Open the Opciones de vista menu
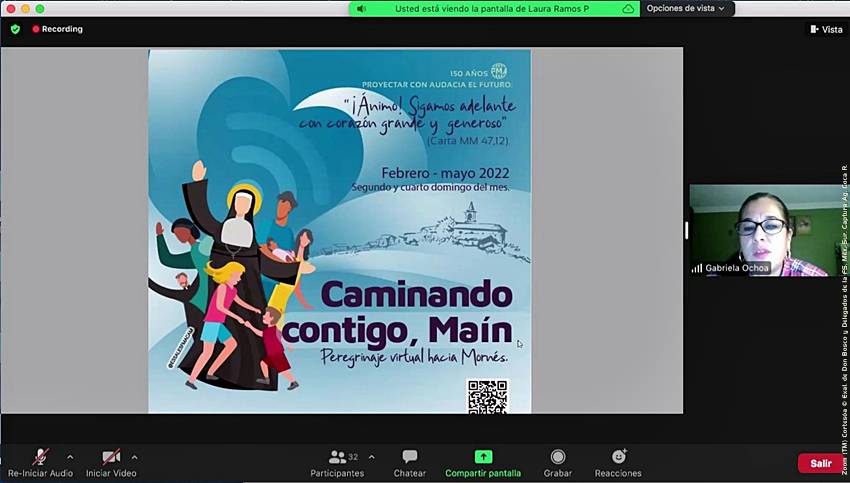 [x=686, y=8]
